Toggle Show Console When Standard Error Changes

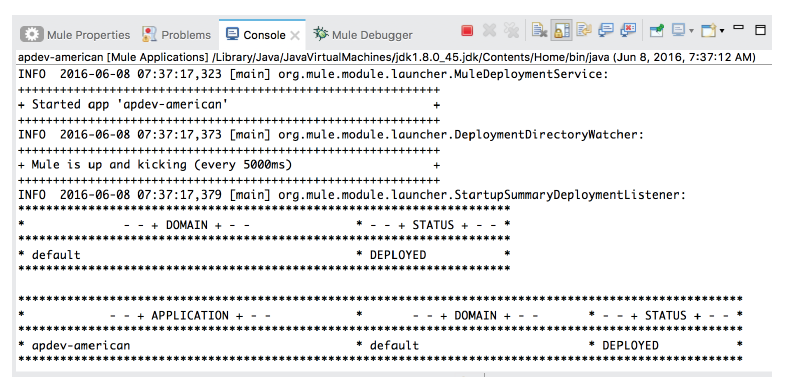(628, 31)
